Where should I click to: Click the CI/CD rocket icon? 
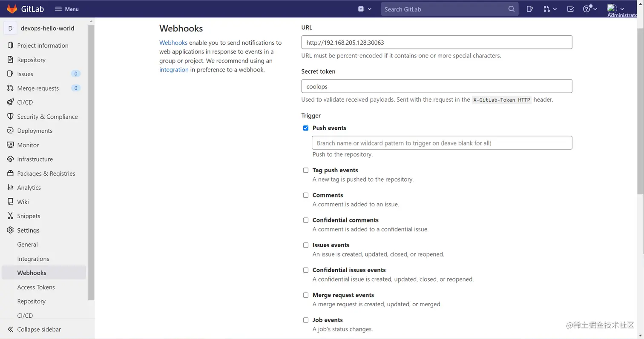10,102
